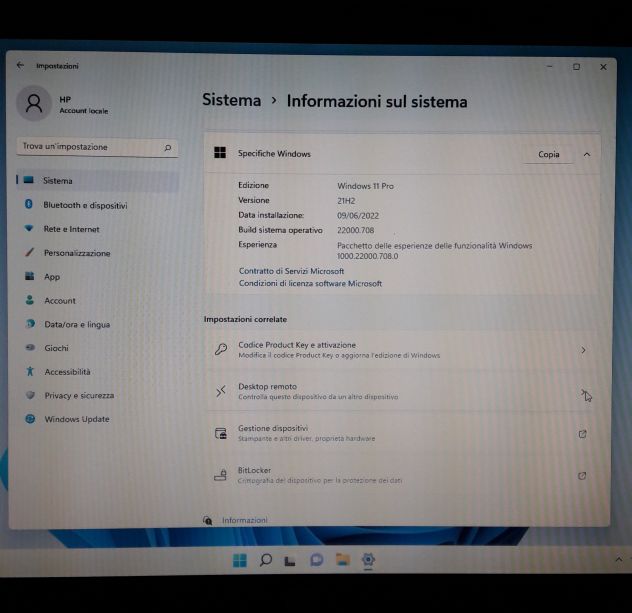The image size is (632, 613).
Task: Click the Windows logo beside Specifiche Windows
Action: click(220, 153)
